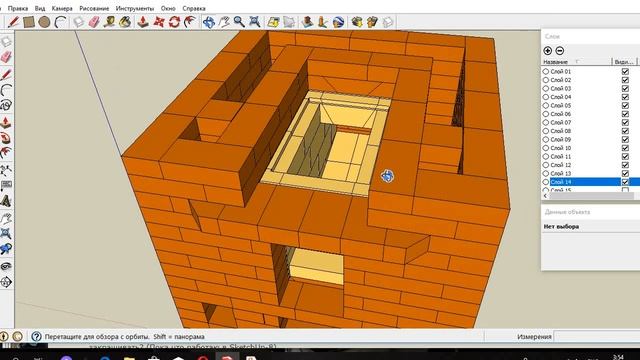Open the Камера menu
The image size is (640, 360).
pyautogui.click(x=62, y=8)
